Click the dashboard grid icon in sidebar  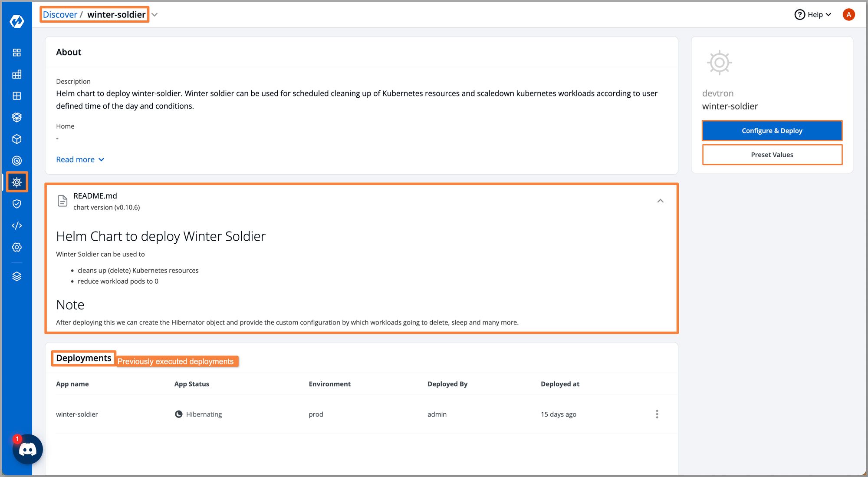(16, 52)
